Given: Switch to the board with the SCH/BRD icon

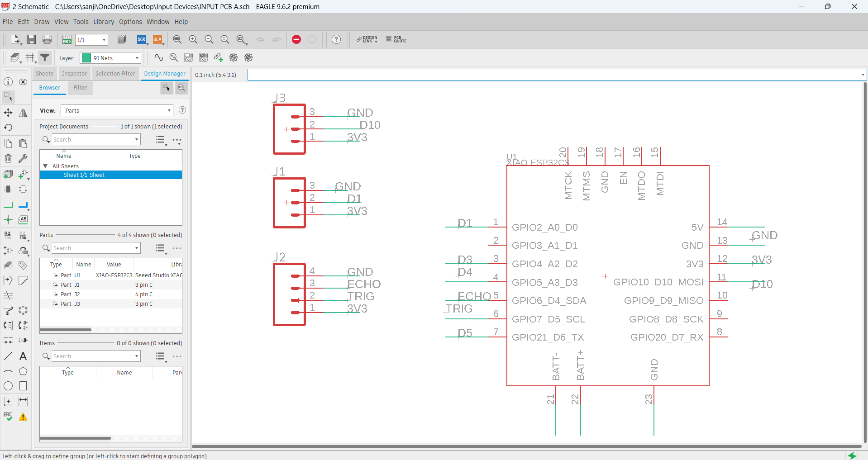Looking at the screenshot, I should (x=67, y=39).
